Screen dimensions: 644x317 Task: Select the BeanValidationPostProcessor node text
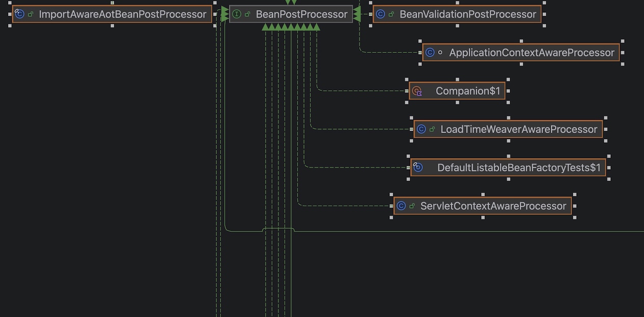(x=468, y=14)
